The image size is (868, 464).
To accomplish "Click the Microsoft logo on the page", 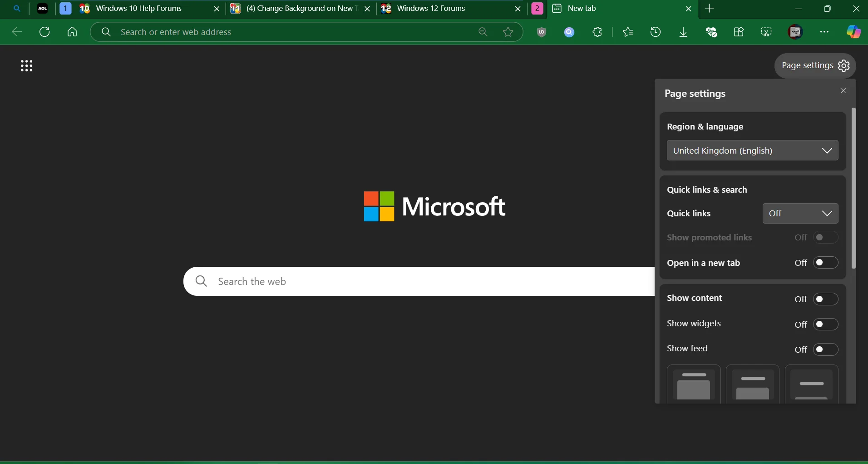I will coord(434,206).
